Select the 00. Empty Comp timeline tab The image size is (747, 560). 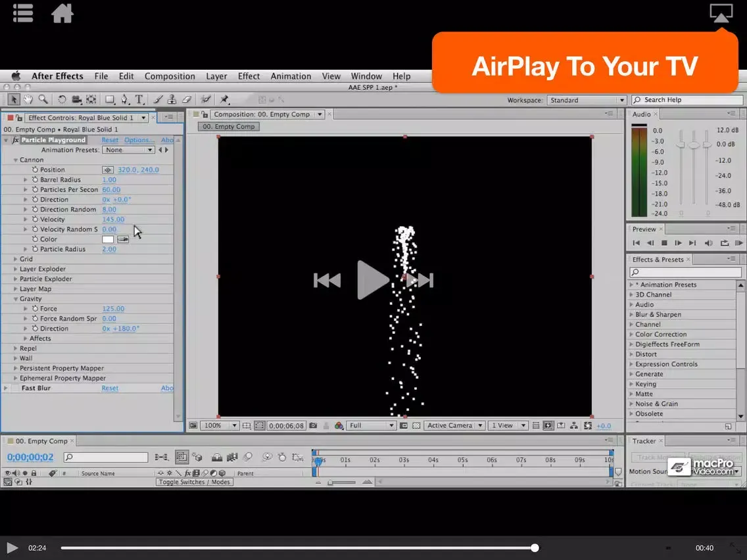pyautogui.click(x=41, y=442)
